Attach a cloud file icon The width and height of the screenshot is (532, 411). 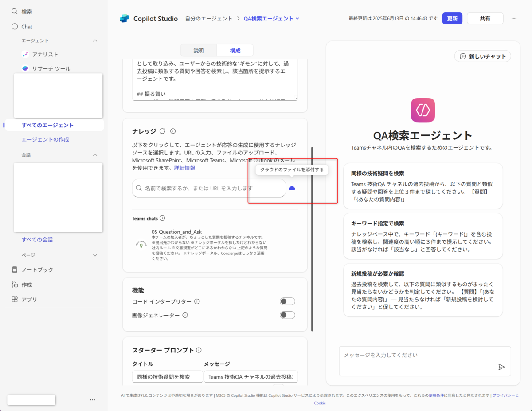(x=292, y=188)
